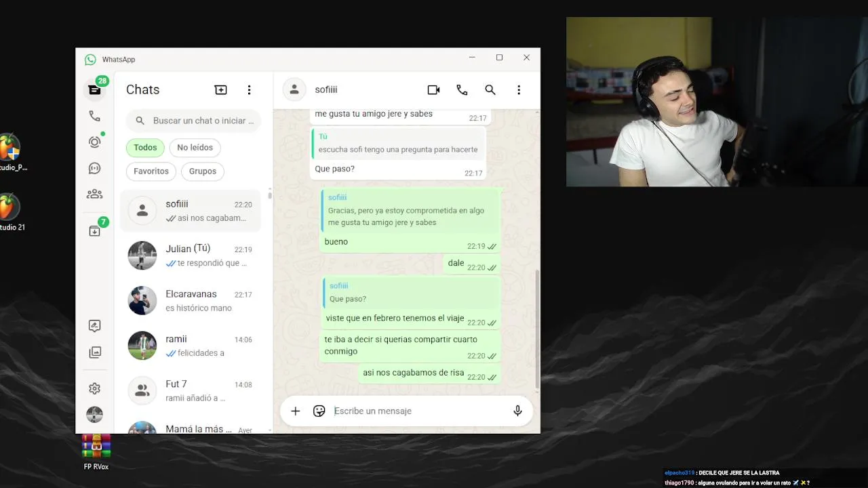Open the Fut 7 group chat
868x488 pixels.
191,391
